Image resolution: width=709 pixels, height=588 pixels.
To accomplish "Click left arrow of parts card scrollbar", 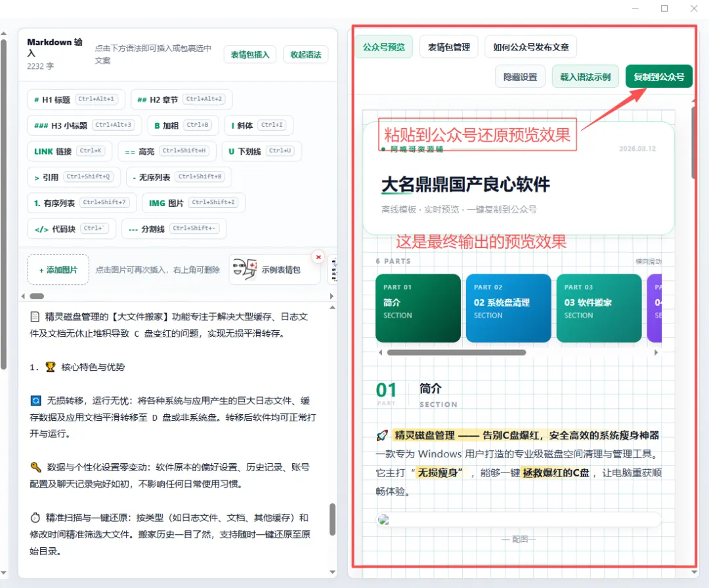I will coord(381,352).
